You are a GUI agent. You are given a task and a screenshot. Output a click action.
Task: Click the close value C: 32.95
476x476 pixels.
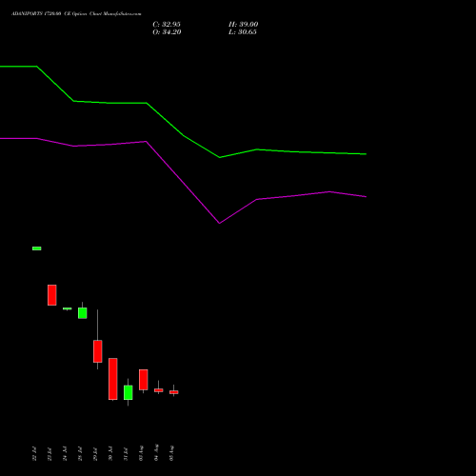(167, 25)
